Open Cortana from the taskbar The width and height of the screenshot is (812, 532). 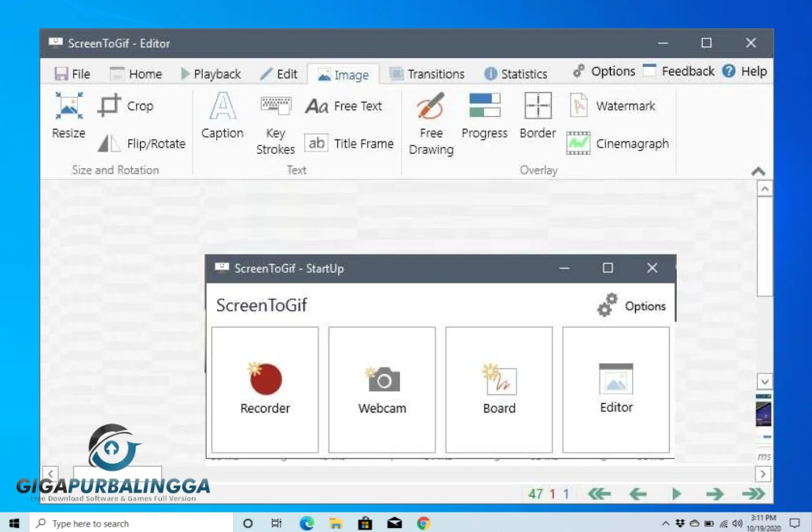tap(248, 523)
